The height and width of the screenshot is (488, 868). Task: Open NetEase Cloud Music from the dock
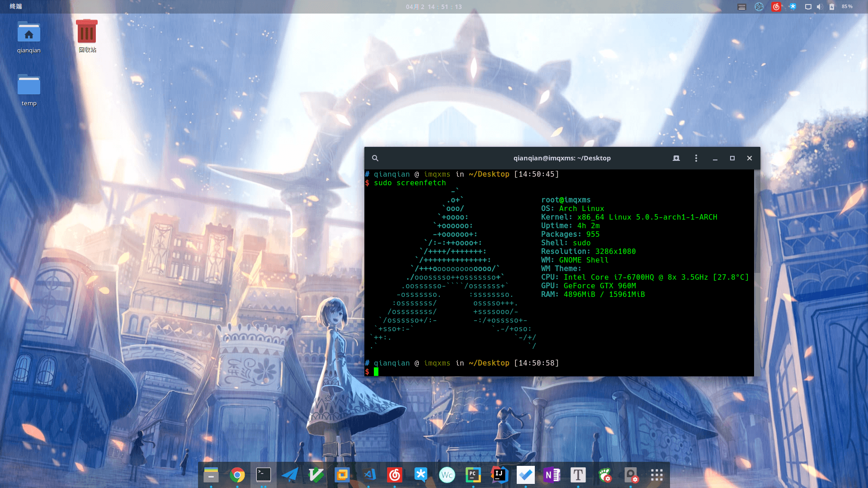point(395,475)
